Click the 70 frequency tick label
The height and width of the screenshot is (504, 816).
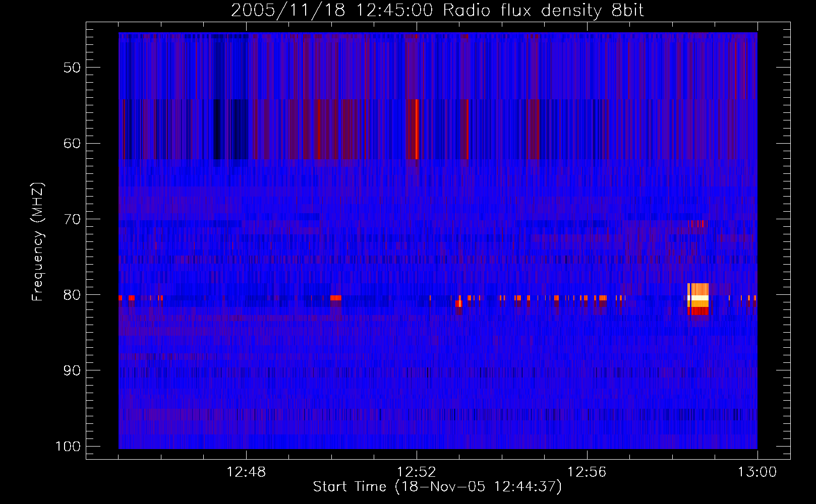pos(72,219)
